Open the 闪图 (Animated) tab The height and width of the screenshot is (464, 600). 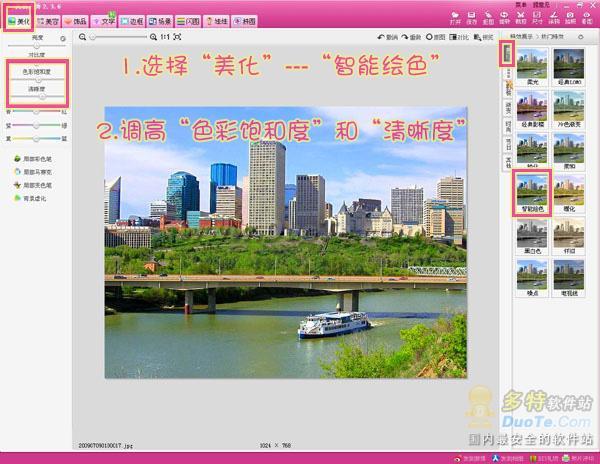[188, 21]
